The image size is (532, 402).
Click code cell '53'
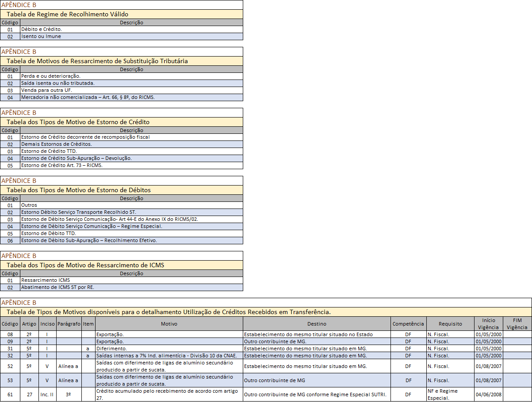coord(10,380)
